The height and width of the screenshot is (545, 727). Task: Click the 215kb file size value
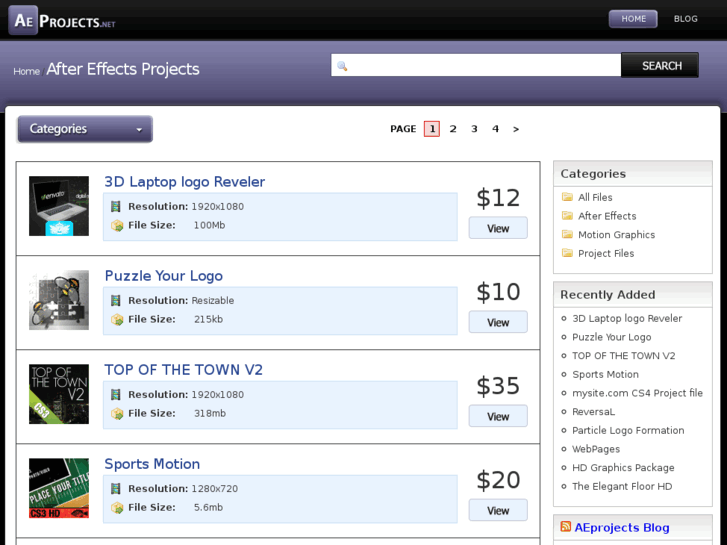(x=208, y=320)
